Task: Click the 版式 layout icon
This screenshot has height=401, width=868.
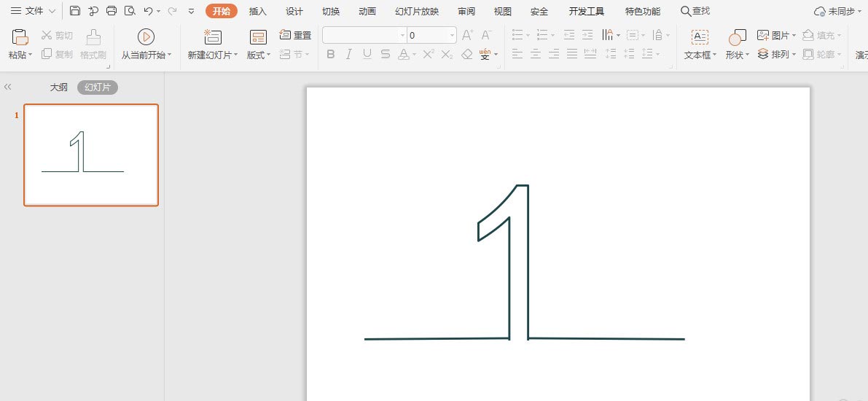Action: point(258,37)
